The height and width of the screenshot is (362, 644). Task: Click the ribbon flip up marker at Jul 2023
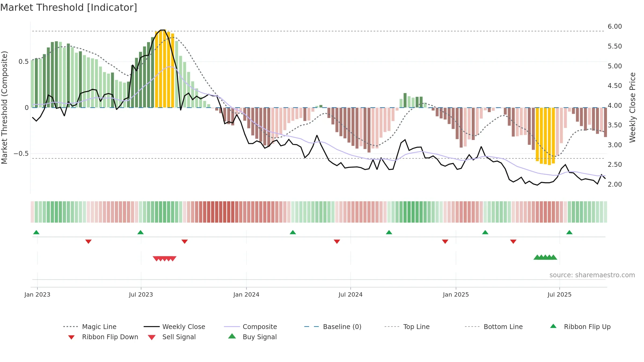[140, 232]
